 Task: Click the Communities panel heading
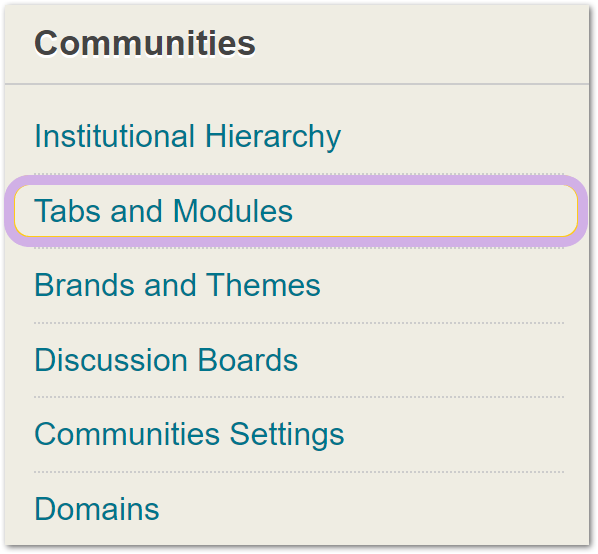[x=145, y=43]
